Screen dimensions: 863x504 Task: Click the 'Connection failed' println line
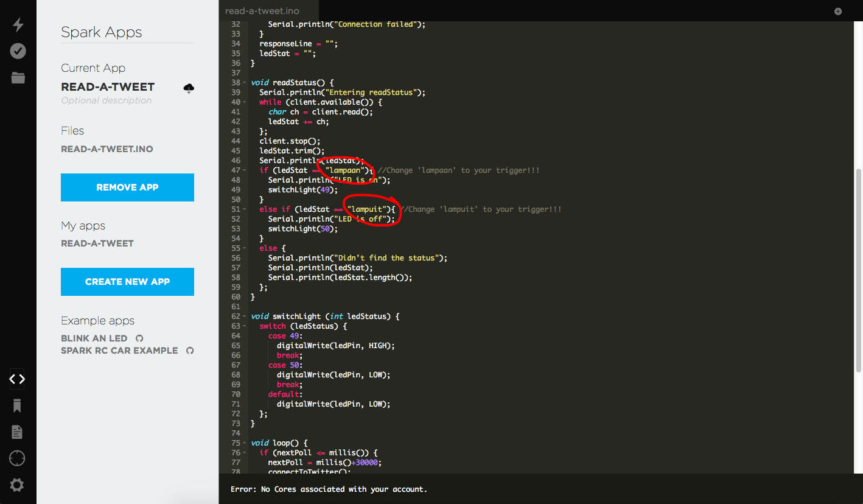click(347, 24)
